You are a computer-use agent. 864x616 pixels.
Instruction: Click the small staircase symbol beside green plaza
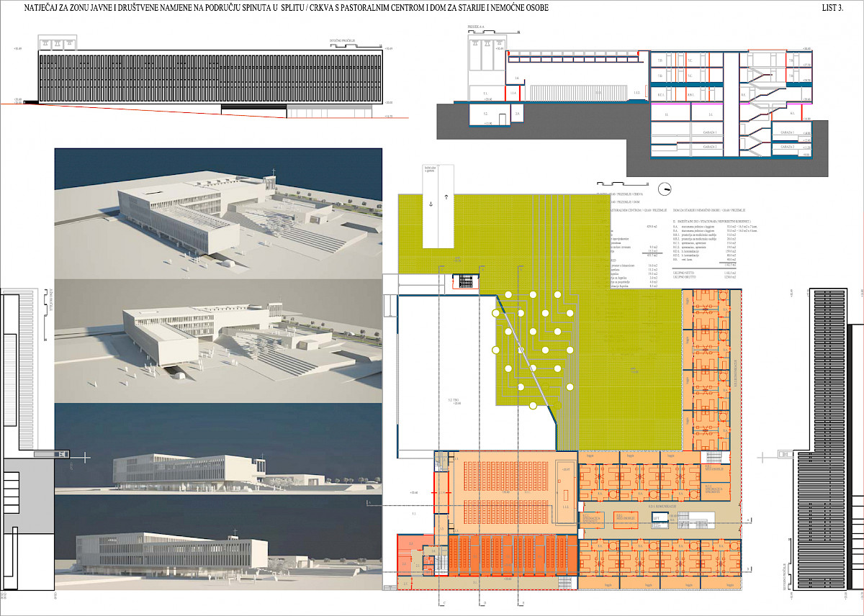tap(464, 281)
